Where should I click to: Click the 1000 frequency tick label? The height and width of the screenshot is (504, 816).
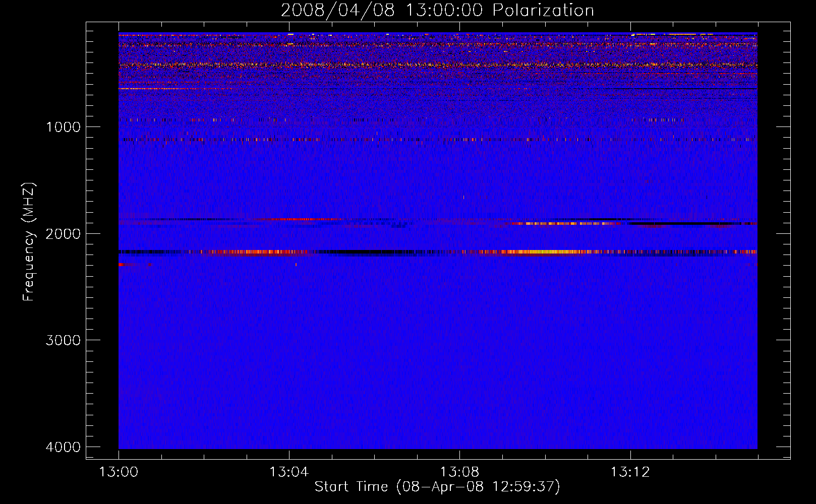[x=63, y=127]
